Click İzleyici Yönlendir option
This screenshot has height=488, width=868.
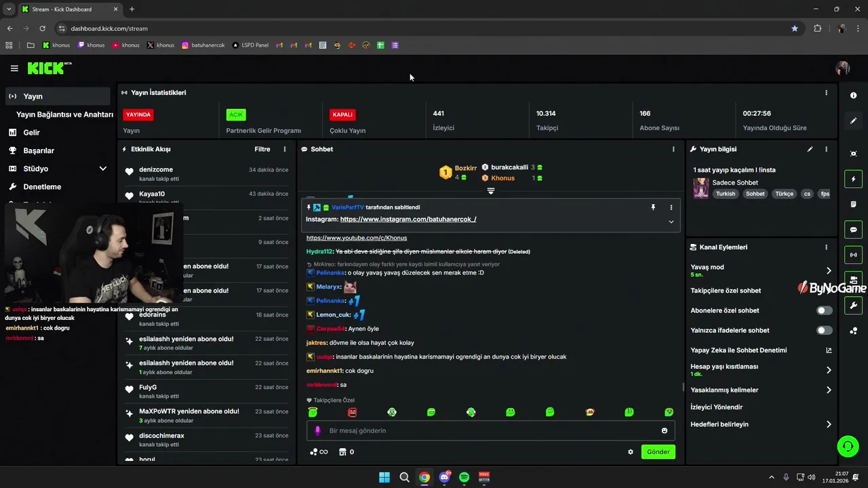(716, 407)
